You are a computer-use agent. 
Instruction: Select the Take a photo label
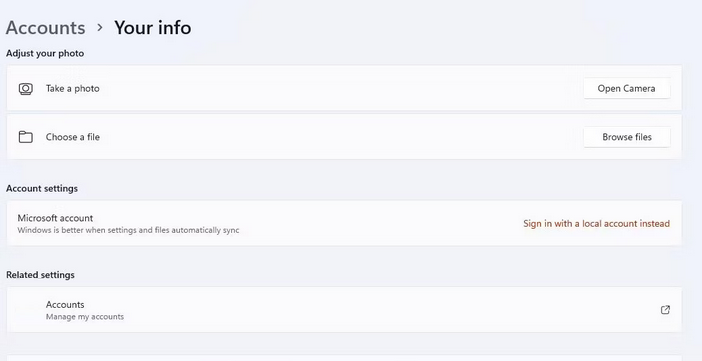(x=73, y=89)
